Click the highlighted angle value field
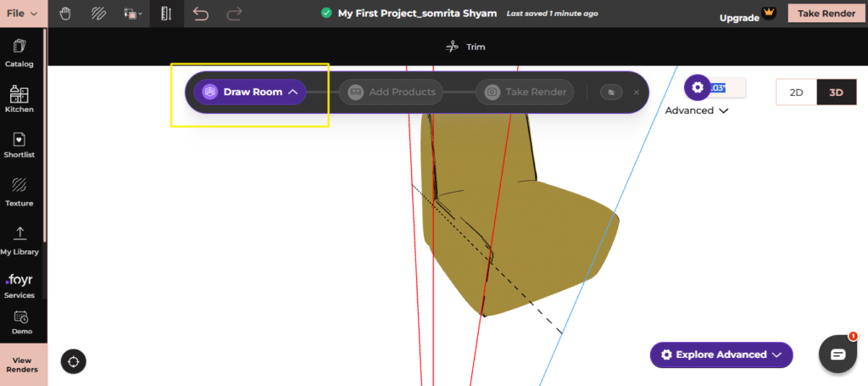Screen dimensions: 868x386 (x=727, y=87)
